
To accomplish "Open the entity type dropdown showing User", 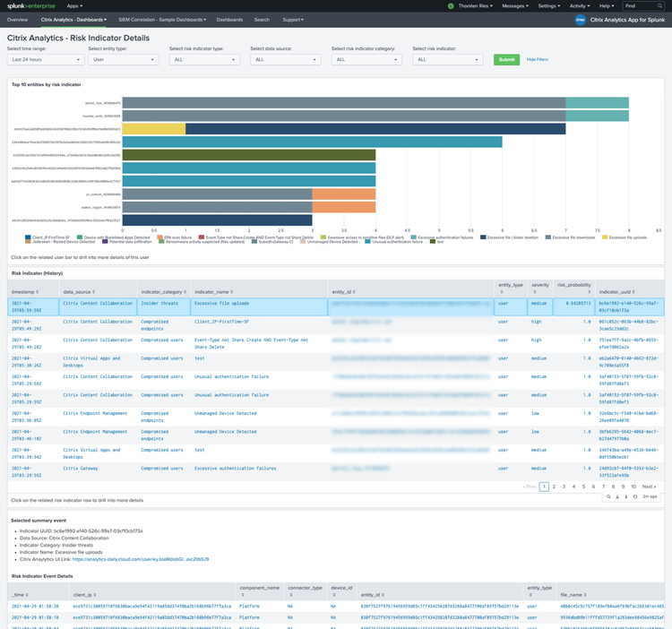I will [124, 59].
